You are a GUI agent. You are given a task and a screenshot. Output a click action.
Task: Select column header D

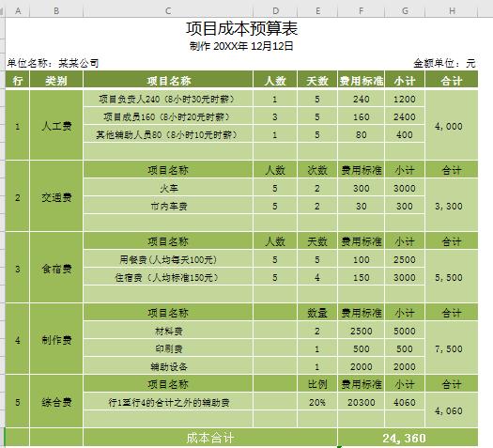(x=275, y=11)
